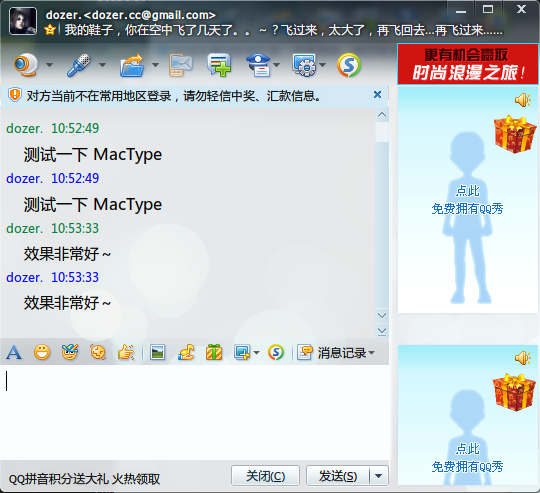Click Soso search icon in chat toolbar
Screen dimensions: 540x493
click(276, 353)
